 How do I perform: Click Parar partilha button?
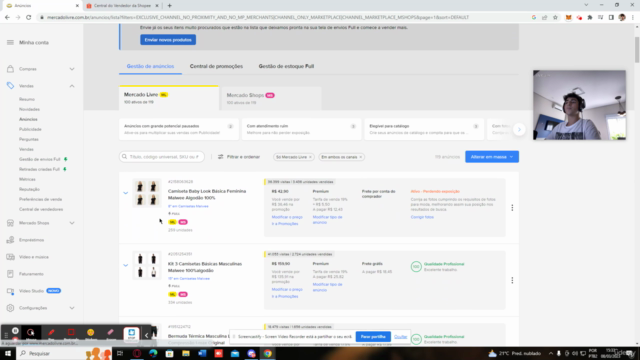click(x=373, y=337)
